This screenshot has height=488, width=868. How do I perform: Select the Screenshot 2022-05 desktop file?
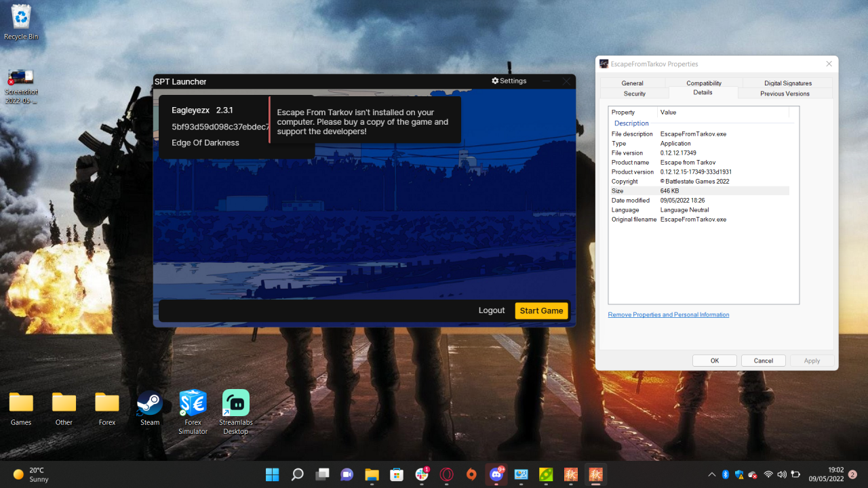tap(21, 86)
